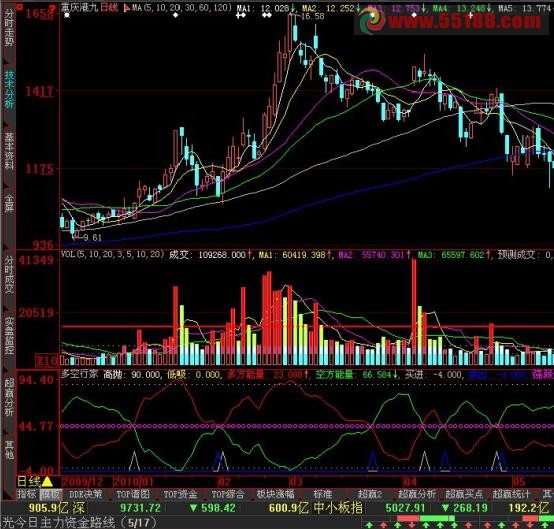This screenshot has height=529, width=554.
Task: Open the TOP资金 template tab
Action: pyautogui.click(x=180, y=494)
